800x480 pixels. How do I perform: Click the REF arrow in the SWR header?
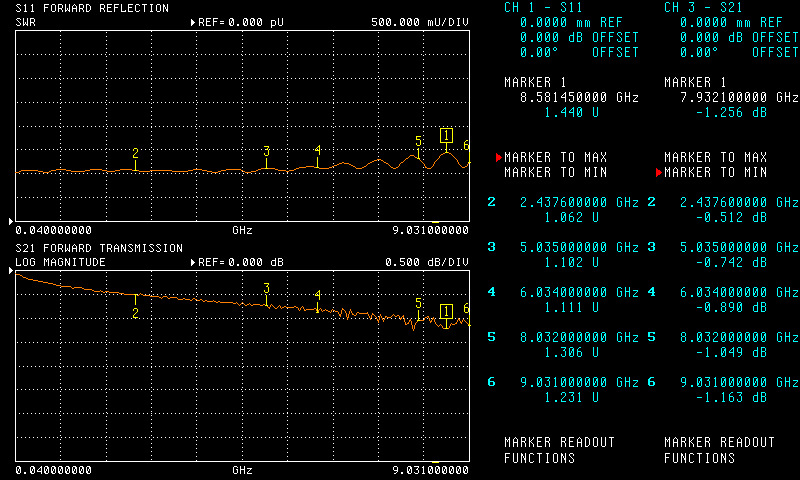click(193, 22)
